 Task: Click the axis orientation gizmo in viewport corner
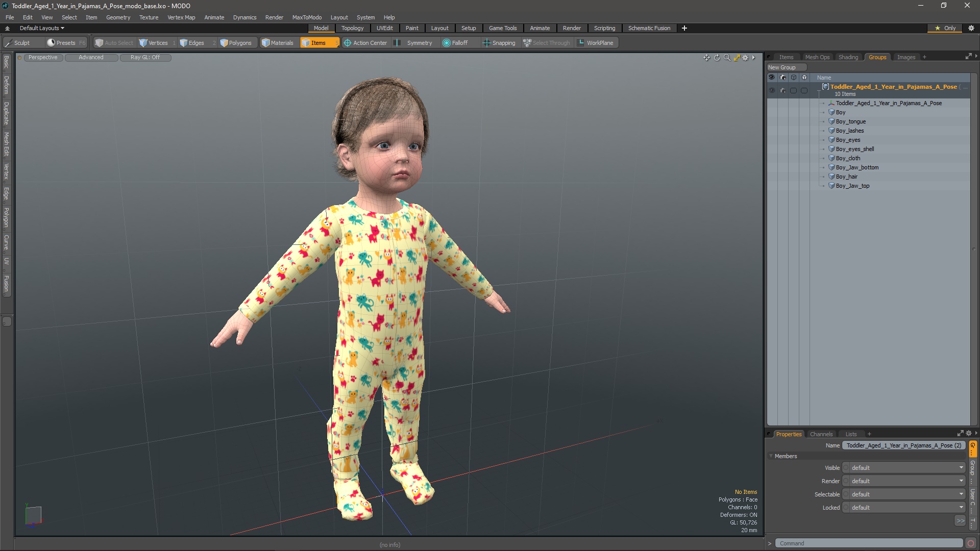click(33, 515)
